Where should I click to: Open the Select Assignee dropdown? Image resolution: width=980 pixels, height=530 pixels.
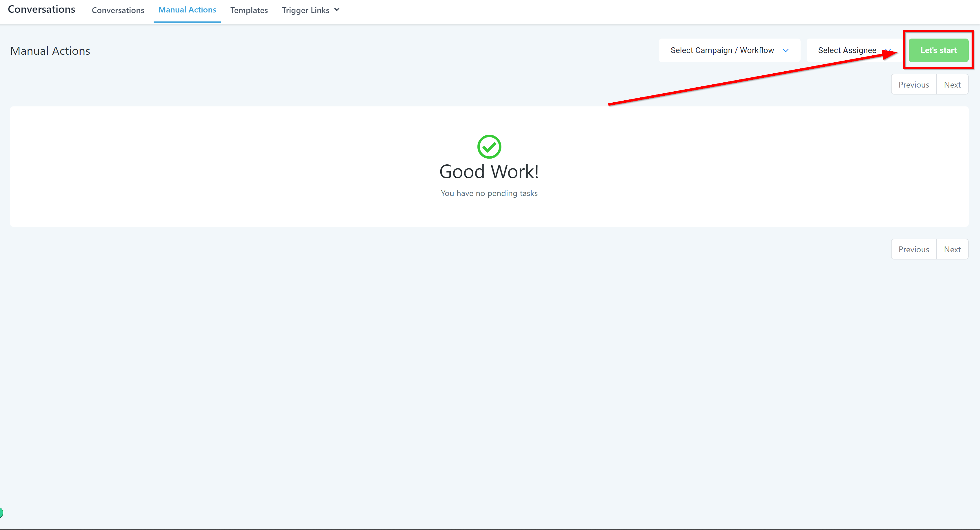(847, 50)
